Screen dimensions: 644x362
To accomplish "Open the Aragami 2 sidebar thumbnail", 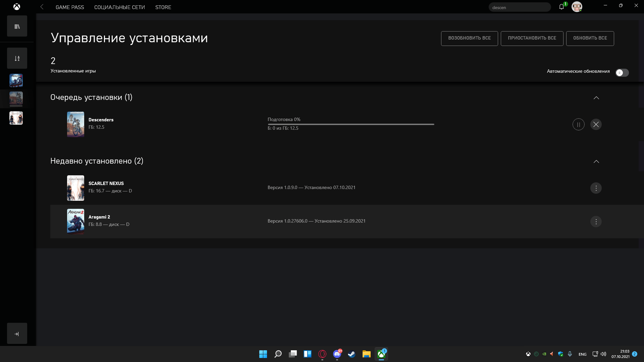I will coord(16,80).
